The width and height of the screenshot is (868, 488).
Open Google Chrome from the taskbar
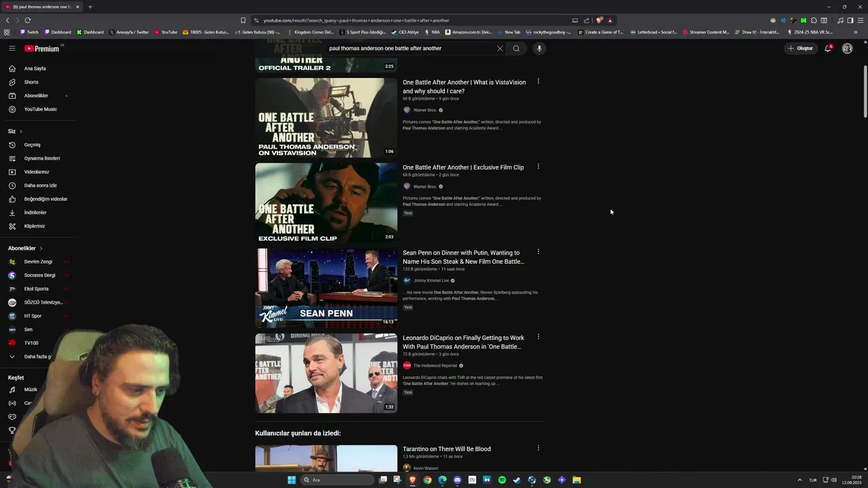click(427, 480)
